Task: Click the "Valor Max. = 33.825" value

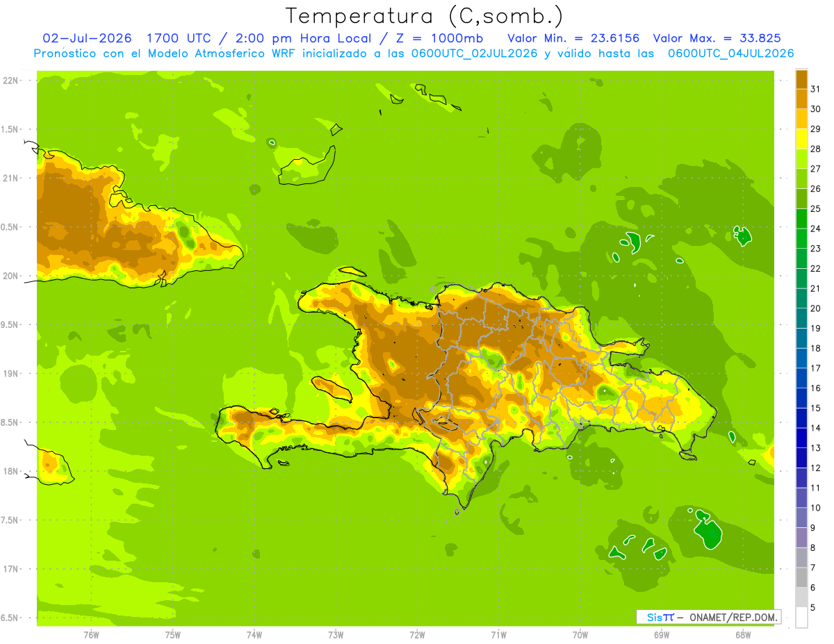Action: [x=717, y=38]
